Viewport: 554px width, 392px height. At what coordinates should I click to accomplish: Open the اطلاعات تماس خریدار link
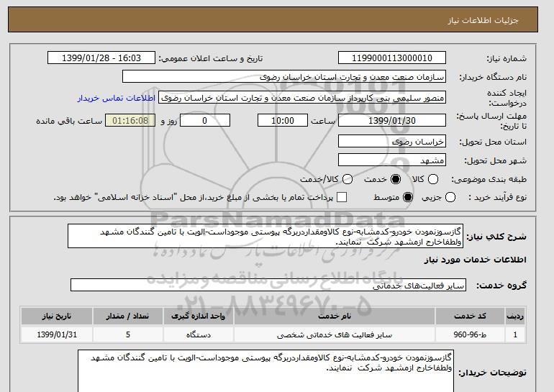(117, 98)
